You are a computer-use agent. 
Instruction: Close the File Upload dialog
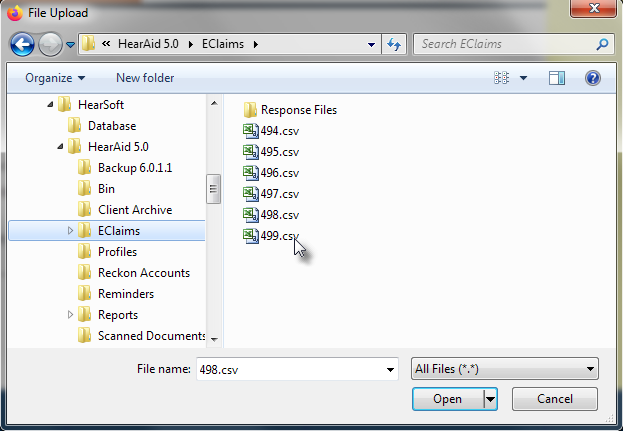594,8
